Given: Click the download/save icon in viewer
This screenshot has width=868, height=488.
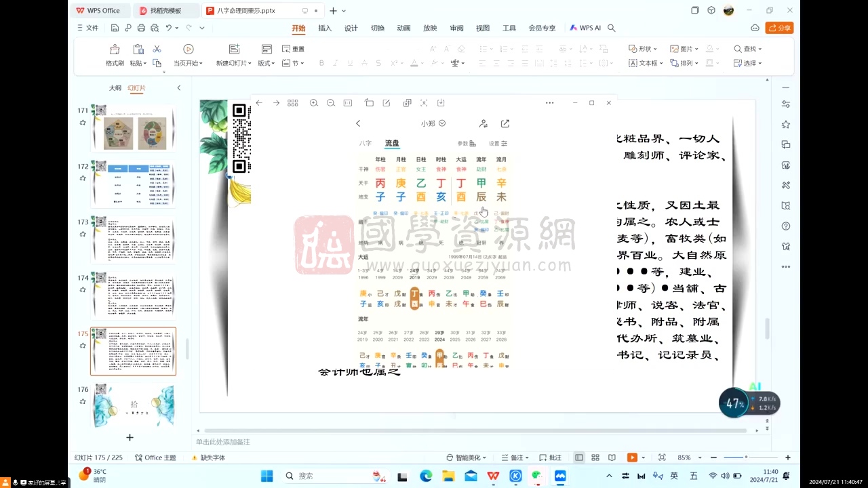Looking at the screenshot, I should pyautogui.click(x=441, y=103).
